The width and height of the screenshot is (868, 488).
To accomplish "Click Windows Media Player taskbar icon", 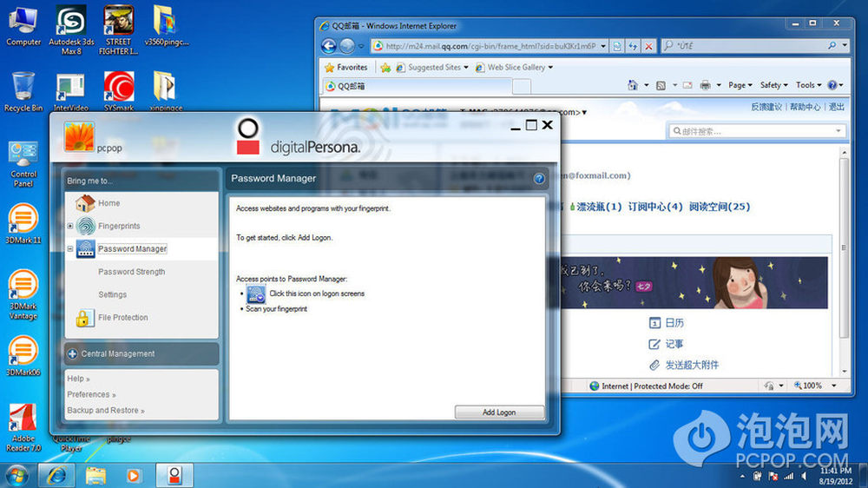I will 134,475.
